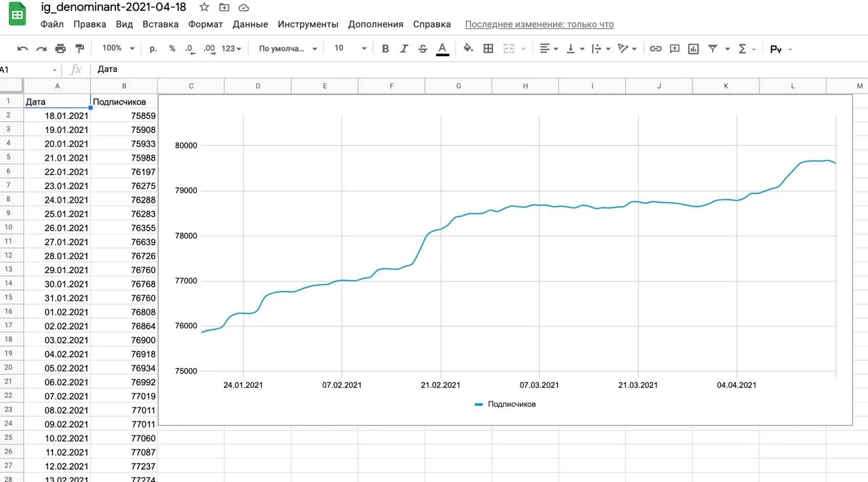Select column A header
868x482 pixels.
click(57, 86)
